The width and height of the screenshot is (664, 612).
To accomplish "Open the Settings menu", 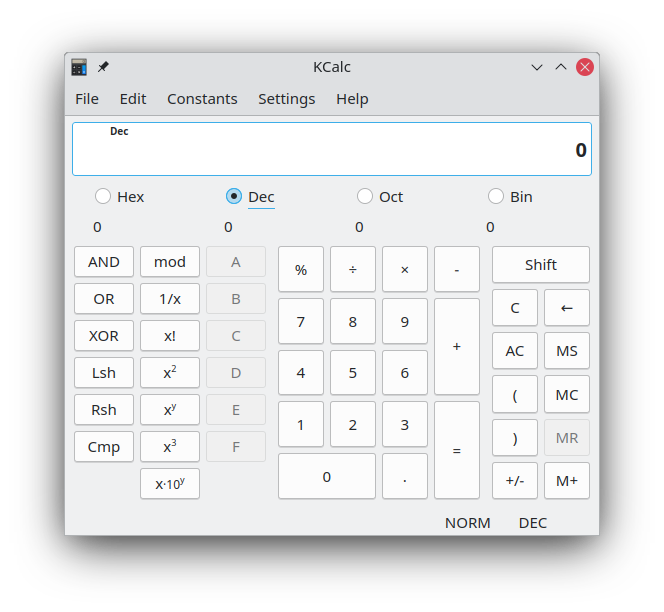I will coord(286,99).
